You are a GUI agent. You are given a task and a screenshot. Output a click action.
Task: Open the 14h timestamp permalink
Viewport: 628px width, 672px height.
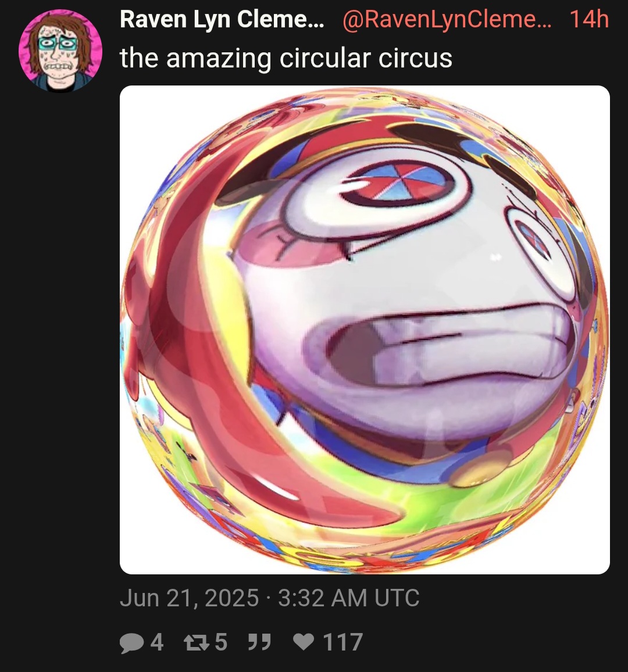(589, 19)
